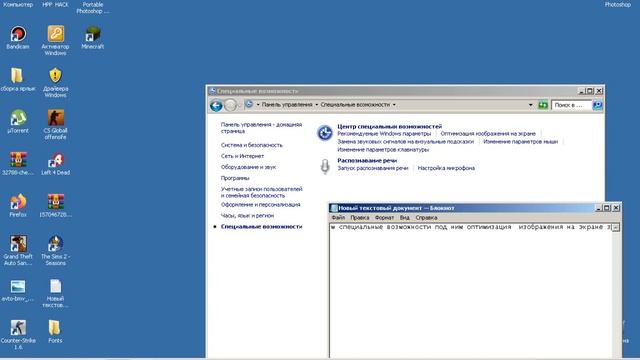Select the 32788-che WinRAR archive
Image resolution: width=640 pixels, height=360 pixels.
coord(18,160)
